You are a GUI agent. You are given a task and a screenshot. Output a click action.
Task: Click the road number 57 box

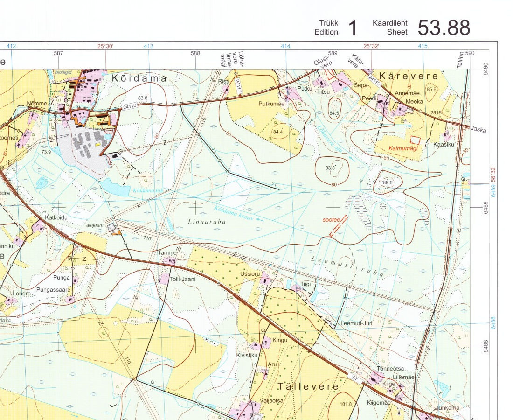356,378
